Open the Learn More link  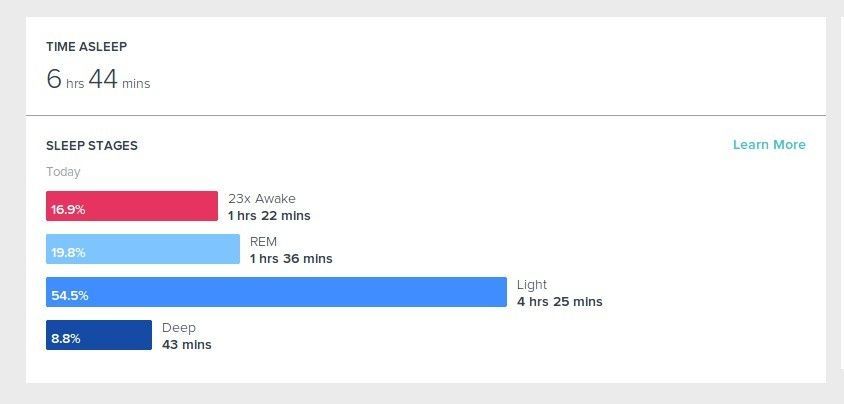[x=769, y=145]
